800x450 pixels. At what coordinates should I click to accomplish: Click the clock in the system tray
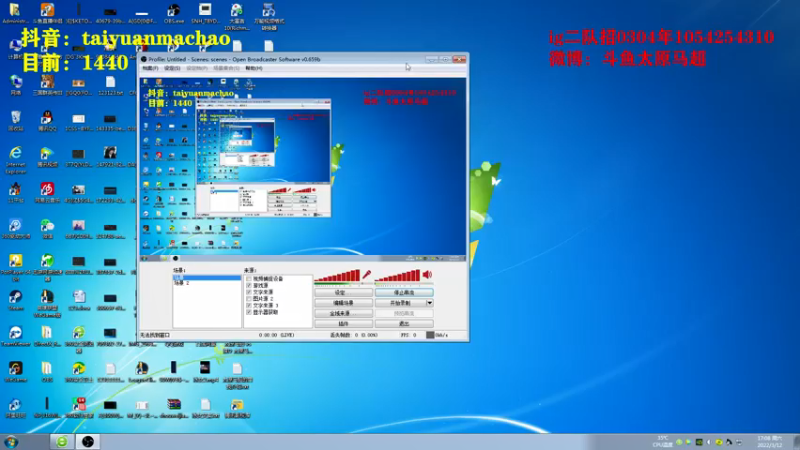(x=769, y=441)
